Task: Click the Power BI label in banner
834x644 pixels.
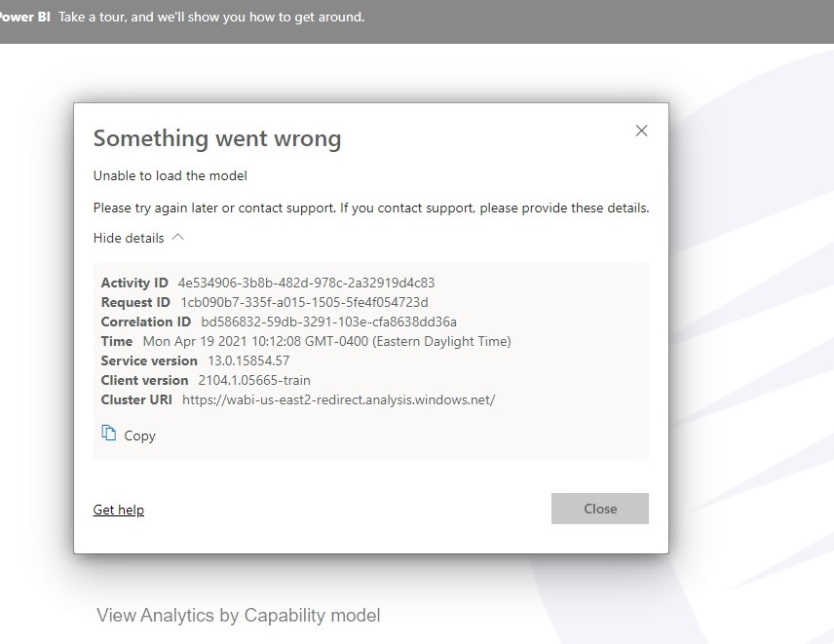Action: (25, 17)
